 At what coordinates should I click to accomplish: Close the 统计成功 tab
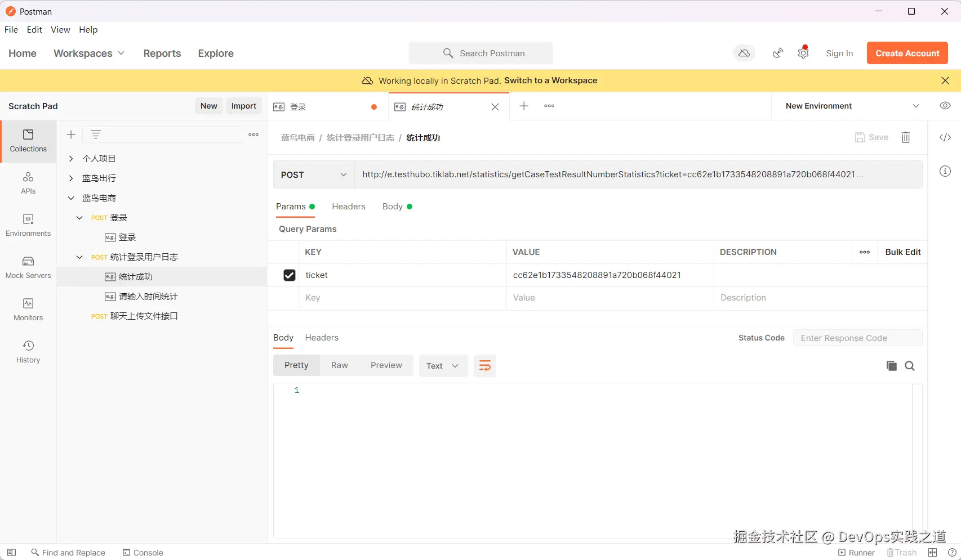[x=495, y=107]
